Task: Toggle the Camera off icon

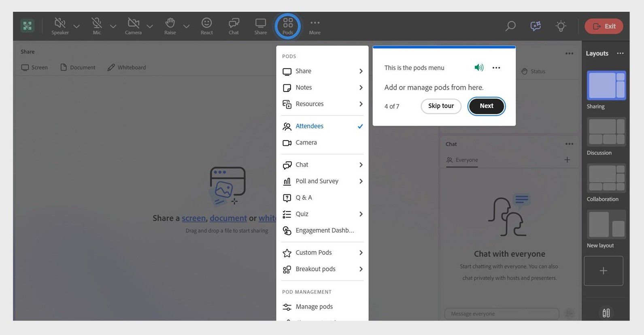Action: coord(133,23)
